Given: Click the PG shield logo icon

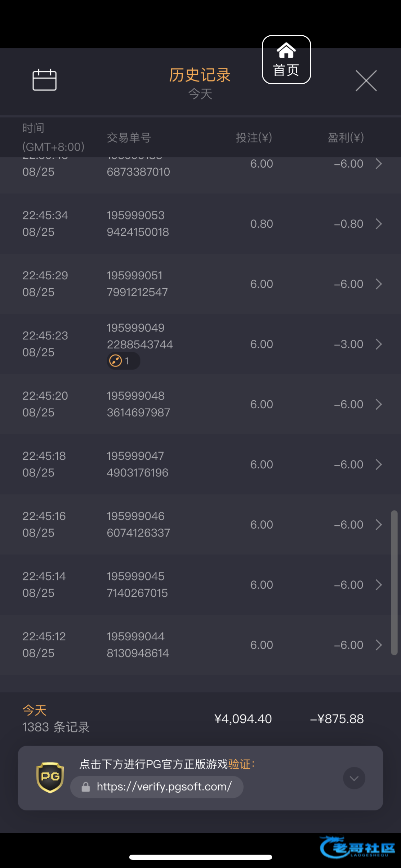Looking at the screenshot, I should 50,777.
